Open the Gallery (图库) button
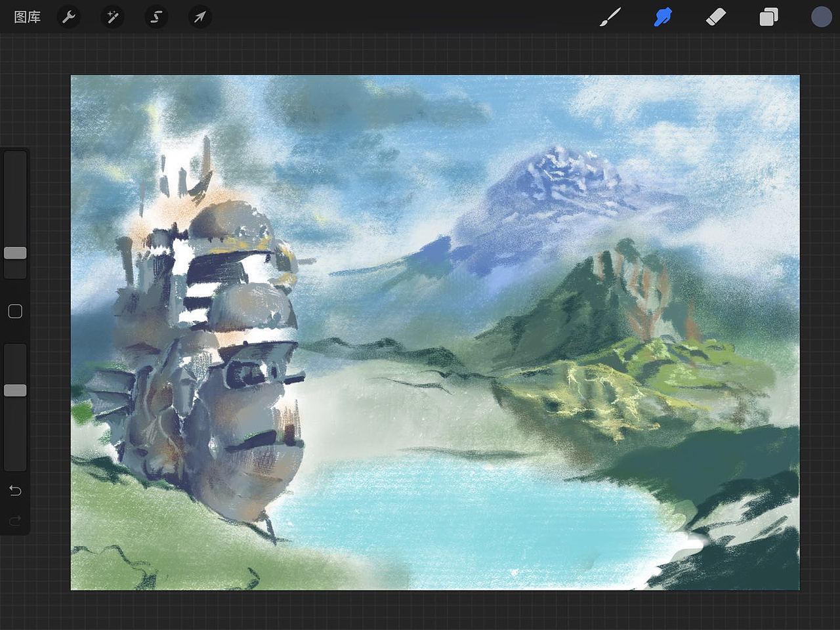This screenshot has height=630, width=840. coord(27,17)
